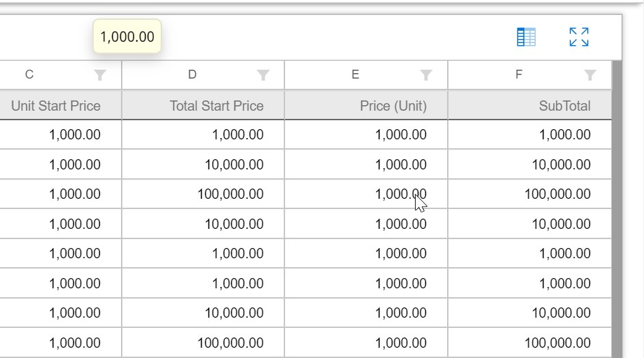Open filter for column F
This screenshot has height=358, width=644.
coord(590,75)
